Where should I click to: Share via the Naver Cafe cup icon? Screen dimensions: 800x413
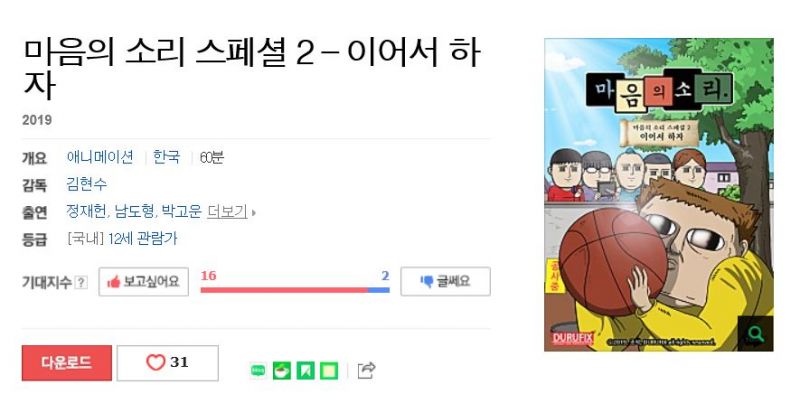282,370
